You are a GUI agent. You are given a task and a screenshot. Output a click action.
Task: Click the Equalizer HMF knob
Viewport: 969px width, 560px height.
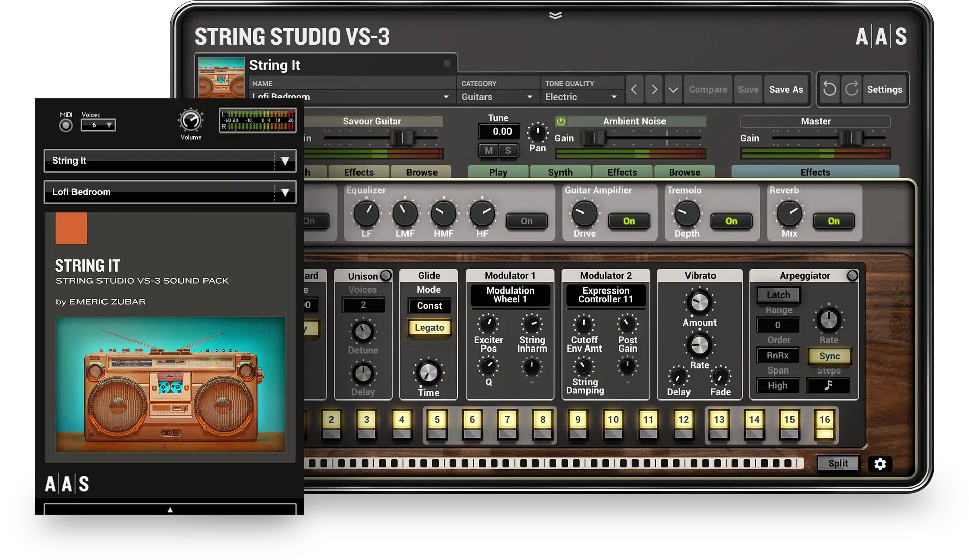(x=444, y=214)
